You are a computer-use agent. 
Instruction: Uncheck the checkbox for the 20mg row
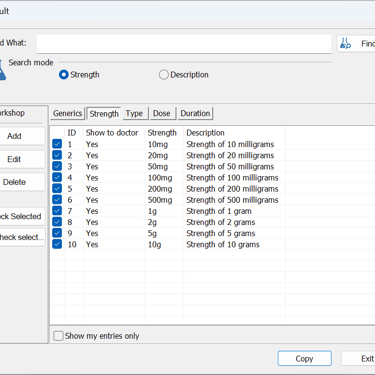tap(57, 155)
